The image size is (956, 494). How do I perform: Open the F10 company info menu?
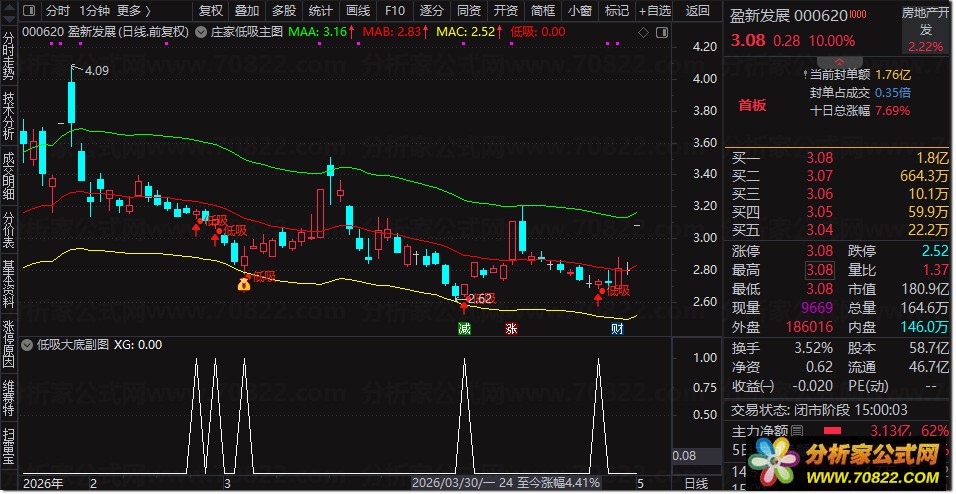click(x=395, y=10)
